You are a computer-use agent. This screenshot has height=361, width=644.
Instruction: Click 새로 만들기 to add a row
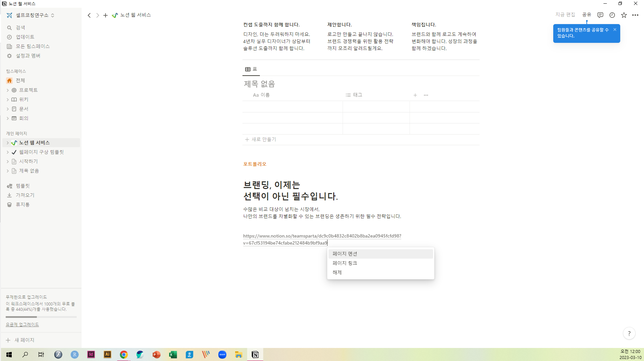click(x=261, y=139)
